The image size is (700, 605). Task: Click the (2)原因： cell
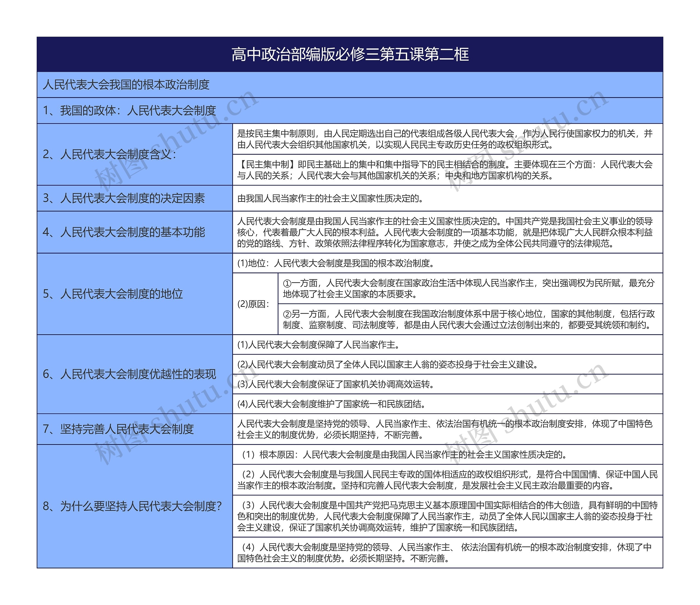click(x=255, y=304)
